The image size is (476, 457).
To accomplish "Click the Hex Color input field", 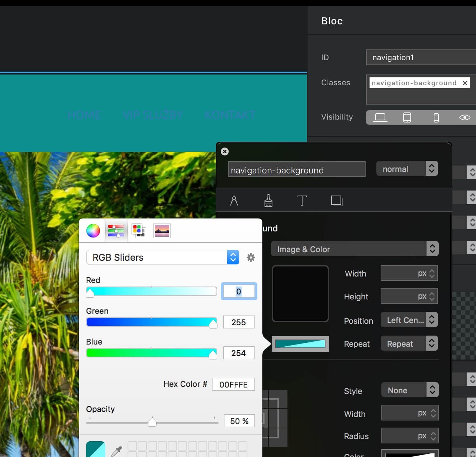I will [233, 384].
